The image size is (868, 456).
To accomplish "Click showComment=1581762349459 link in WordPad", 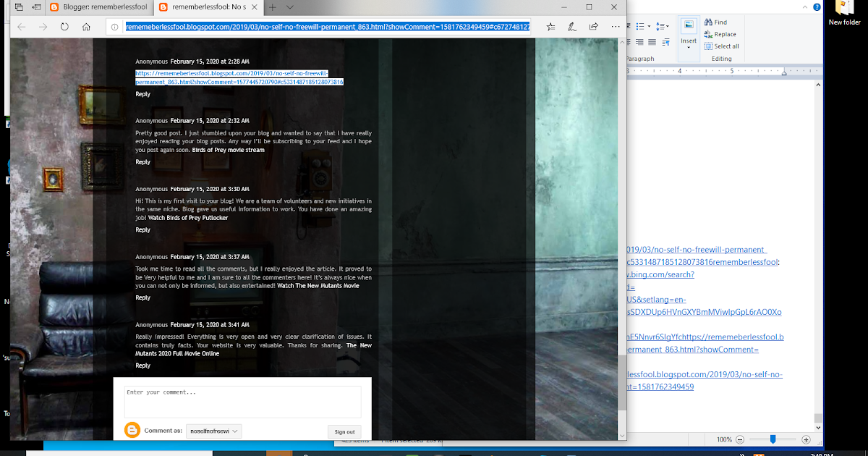I will (x=661, y=387).
